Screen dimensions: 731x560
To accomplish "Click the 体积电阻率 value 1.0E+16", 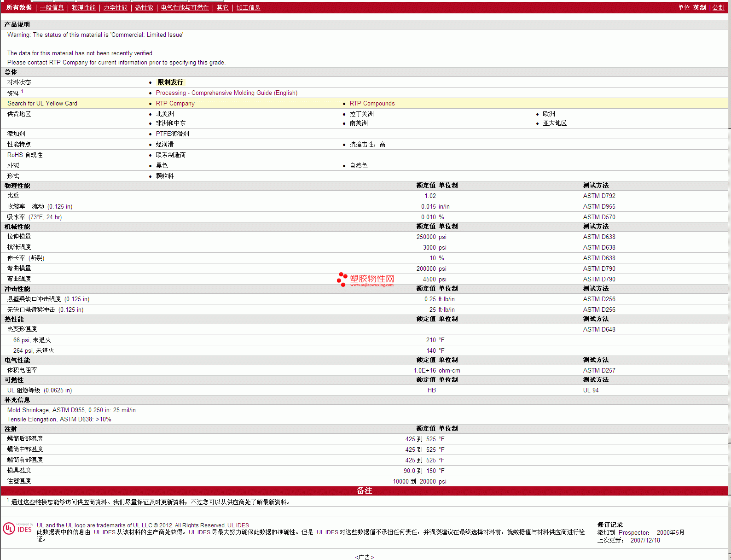I will (x=424, y=371).
